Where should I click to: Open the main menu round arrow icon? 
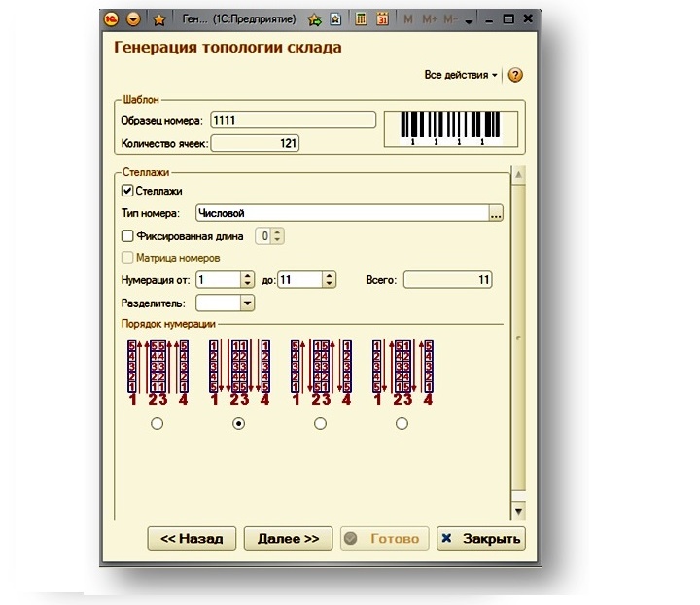[133, 19]
